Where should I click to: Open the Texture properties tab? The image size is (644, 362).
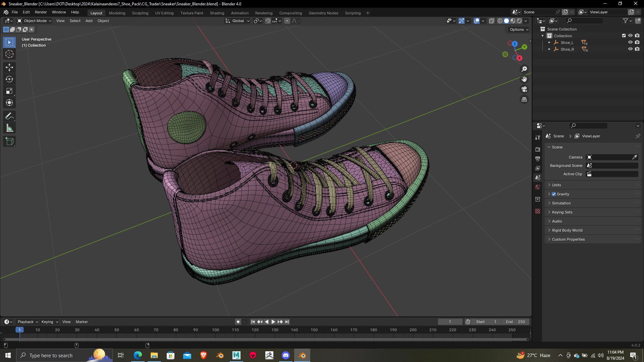538,211
